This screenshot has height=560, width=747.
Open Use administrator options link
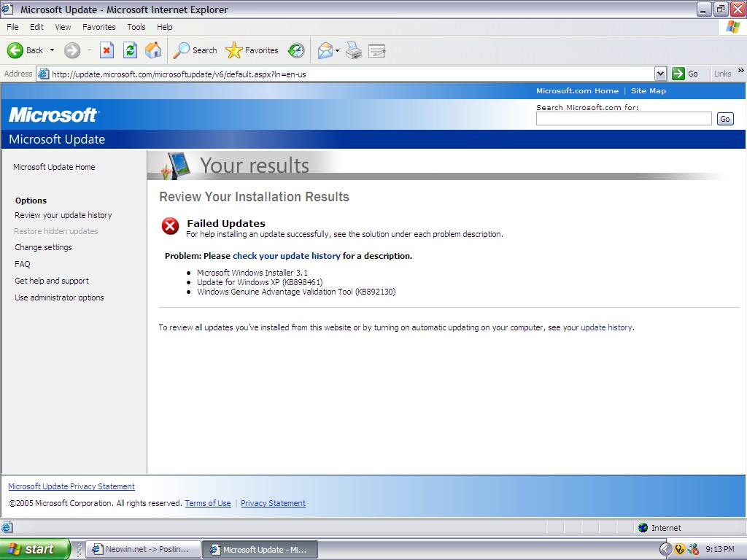59,297
